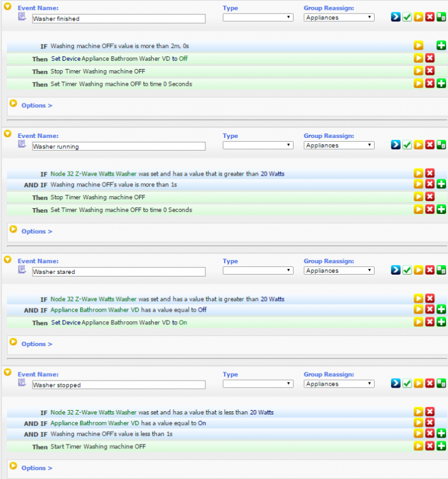Click the Washer running event name field
Screen dimensions: 448x479
coord(119,146)
